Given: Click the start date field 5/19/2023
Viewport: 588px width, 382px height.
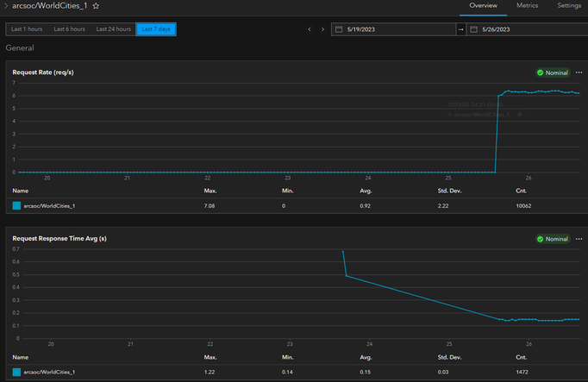Looking at the screenshot, I should point(393,29).
